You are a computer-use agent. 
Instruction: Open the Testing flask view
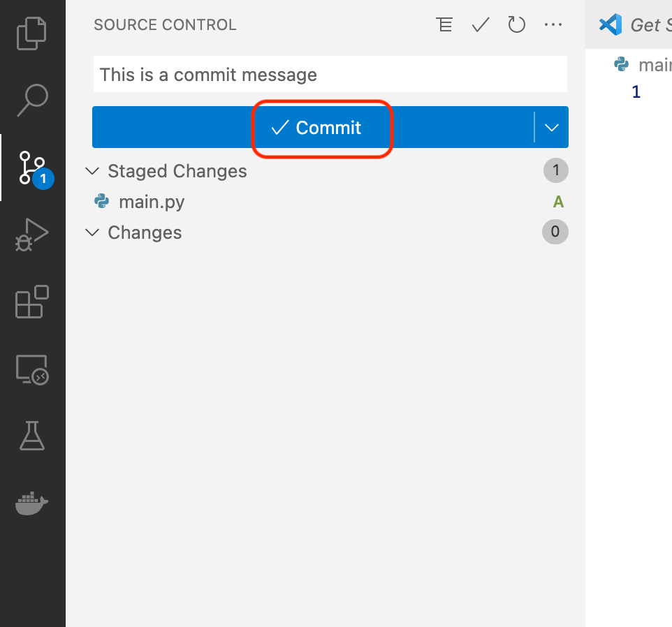point(32,436)
